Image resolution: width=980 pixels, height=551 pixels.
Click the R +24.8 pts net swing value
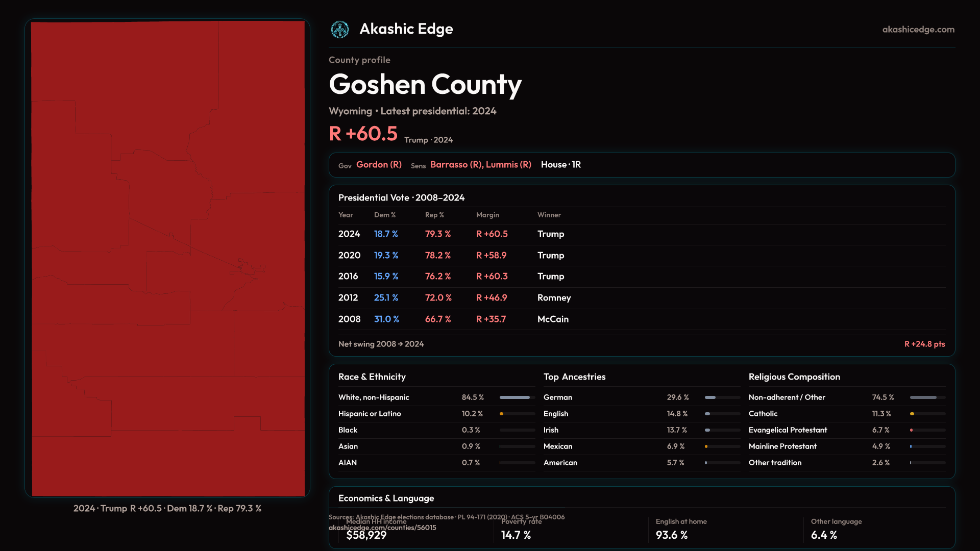(x=924, y=344)
